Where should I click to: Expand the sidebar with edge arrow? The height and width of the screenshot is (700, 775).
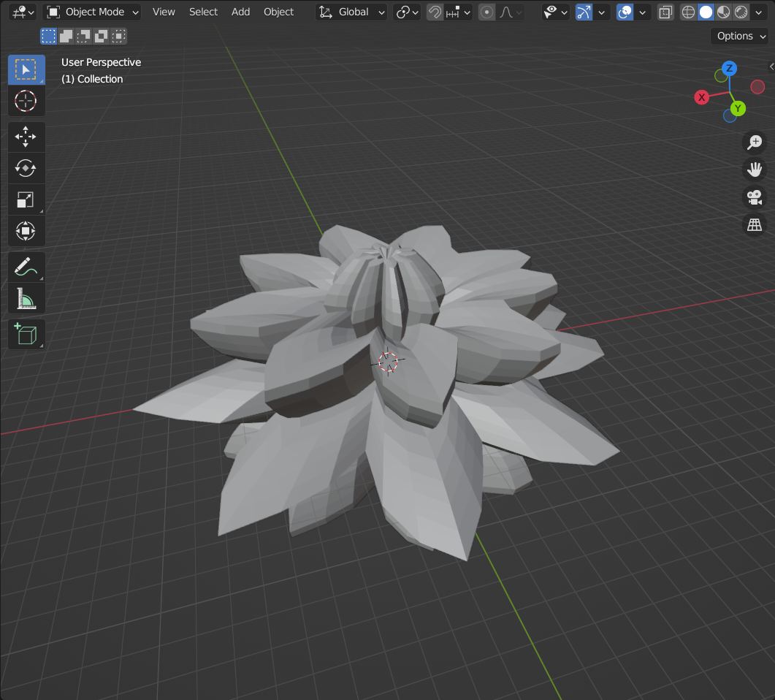coord(771,66)
